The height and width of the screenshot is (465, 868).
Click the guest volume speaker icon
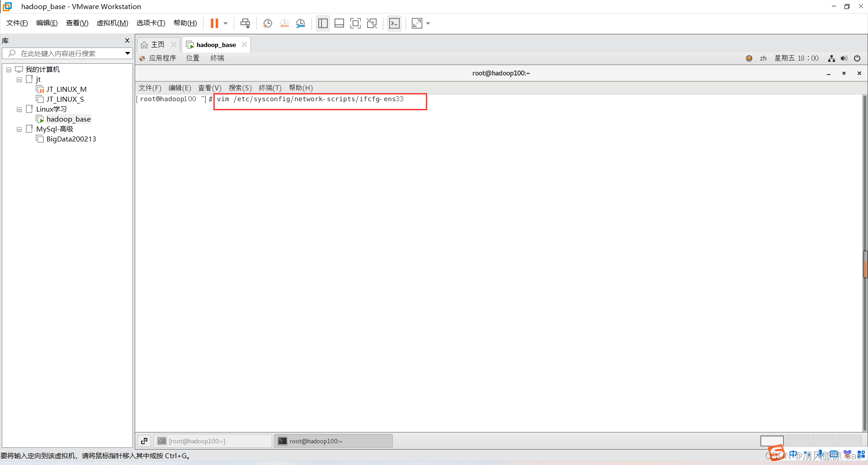tap(844, 58)
